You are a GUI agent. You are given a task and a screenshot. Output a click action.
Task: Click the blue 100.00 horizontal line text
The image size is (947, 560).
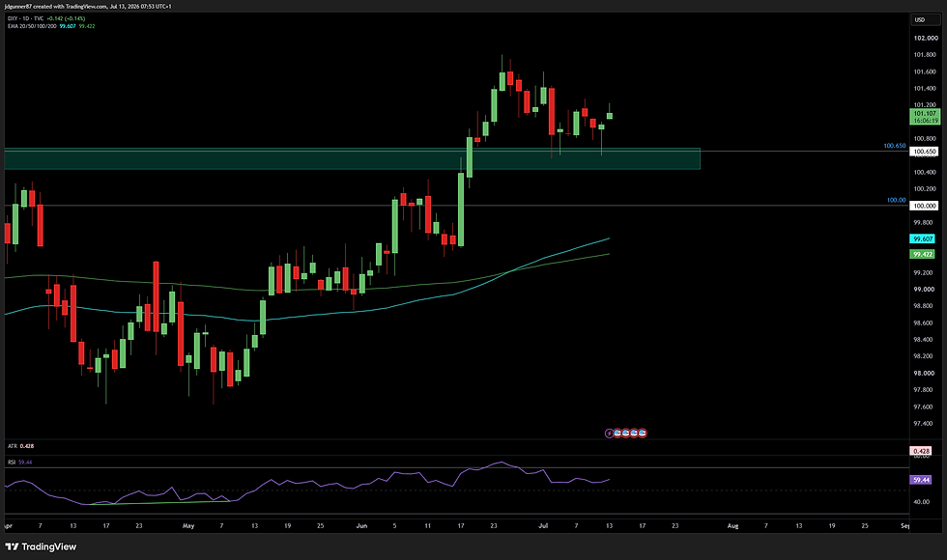pos(897,200)
